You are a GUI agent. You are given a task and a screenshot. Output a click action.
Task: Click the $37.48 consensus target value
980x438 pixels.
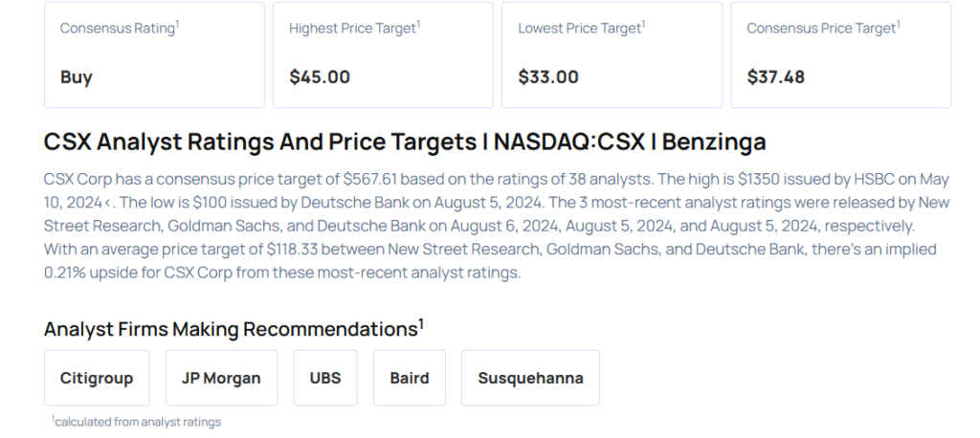(776, 77)
